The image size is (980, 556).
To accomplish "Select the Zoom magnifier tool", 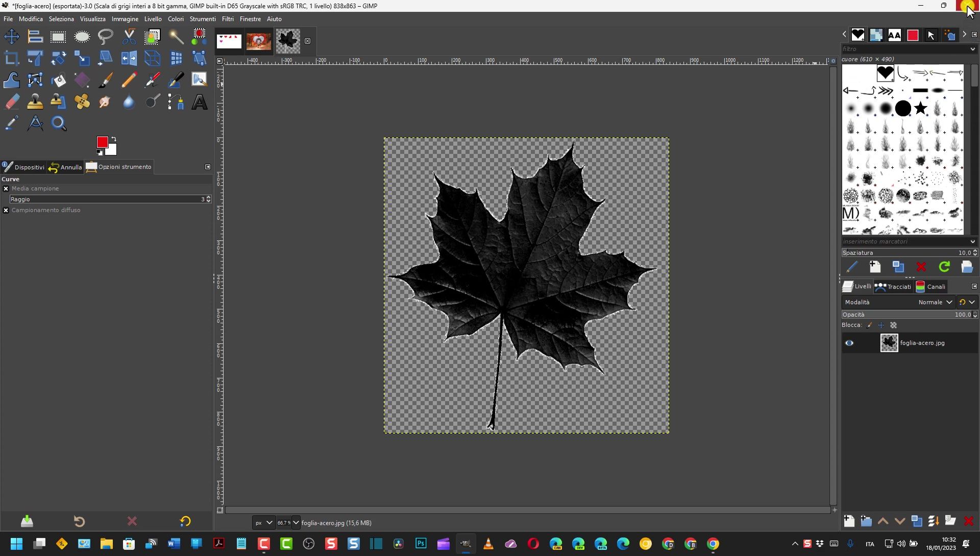I will click(x=58, y=123).
